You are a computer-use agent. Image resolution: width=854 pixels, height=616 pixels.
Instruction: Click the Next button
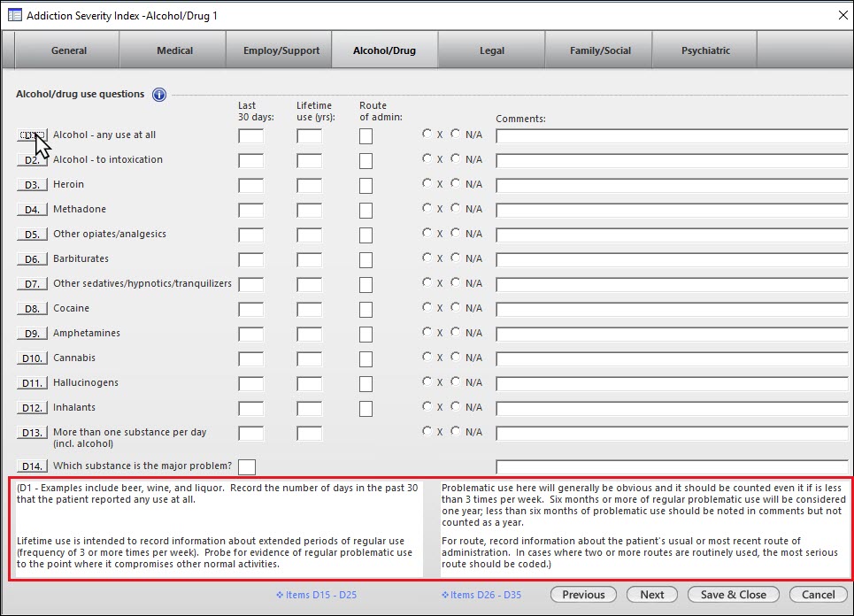tap(652, 595)
